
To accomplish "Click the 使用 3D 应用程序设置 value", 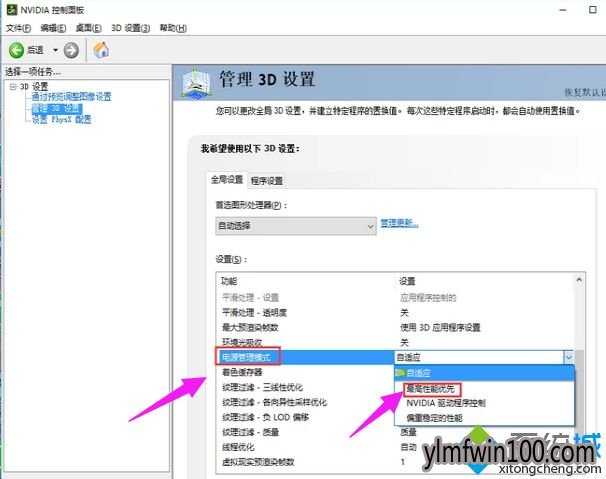I will pyautogui.click(x=440, y=327).
